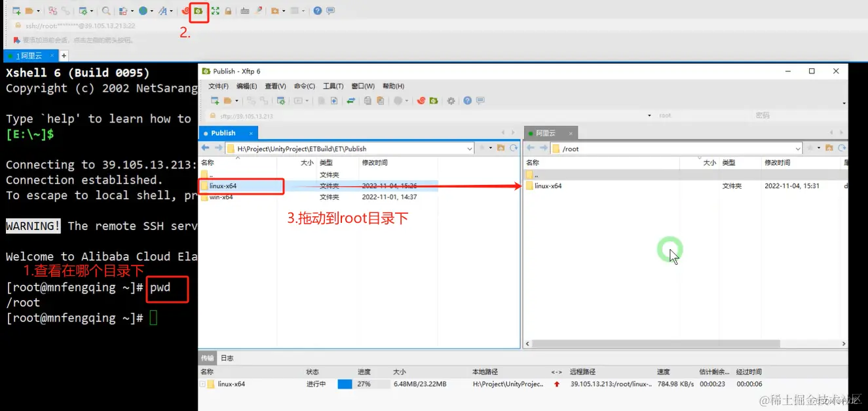
Task: Open the dropdown arrow next to Xshell Open folder
Action: click(x=39, y=11)
